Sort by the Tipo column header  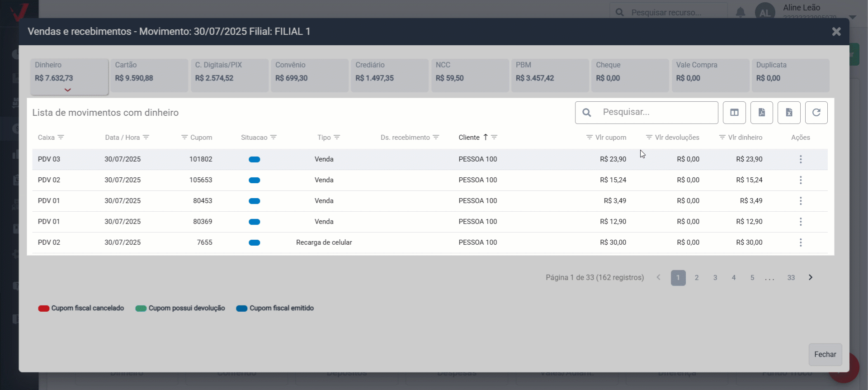tap(324, 138)
